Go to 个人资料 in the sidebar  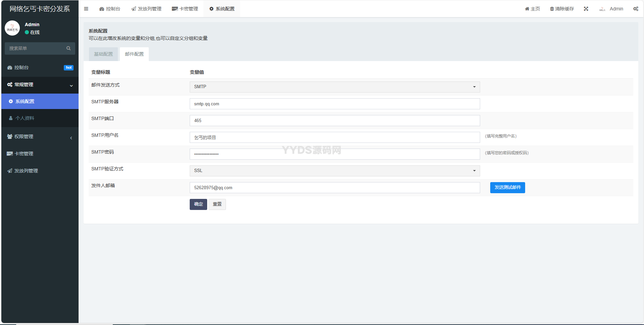(x=25, y=118)
